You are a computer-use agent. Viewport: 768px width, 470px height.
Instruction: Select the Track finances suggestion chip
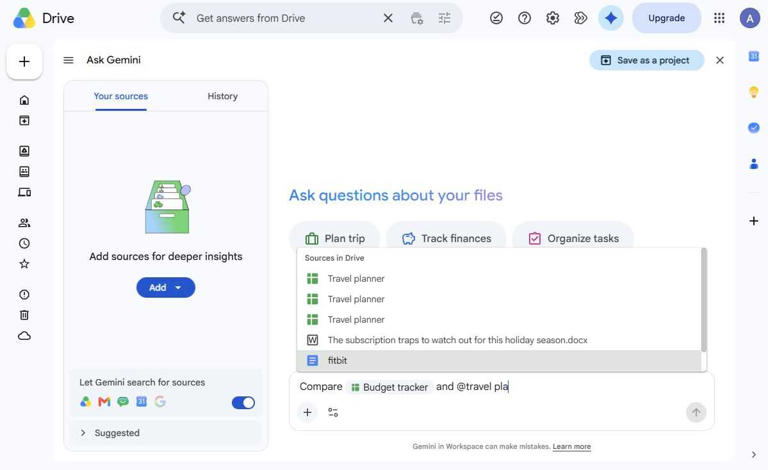pyautogui.click(x=446, y=238)
